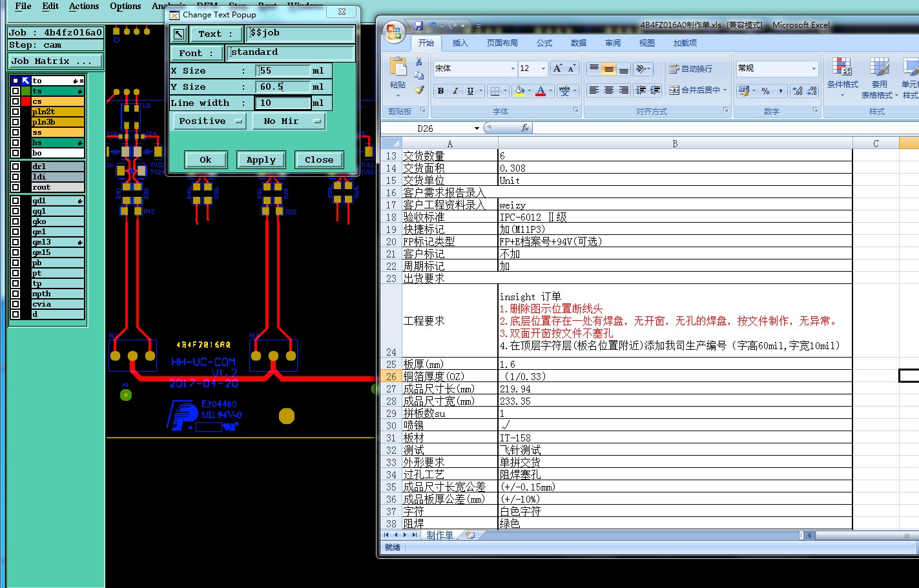Screen dimensions: 919x588
Task: Open the font name dropdown showing 宋体
Action: pos(513,68)
